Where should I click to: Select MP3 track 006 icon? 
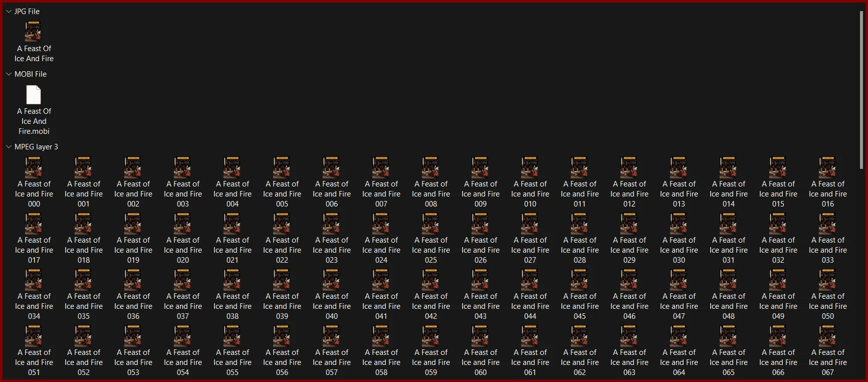click(x=331, y=167)
